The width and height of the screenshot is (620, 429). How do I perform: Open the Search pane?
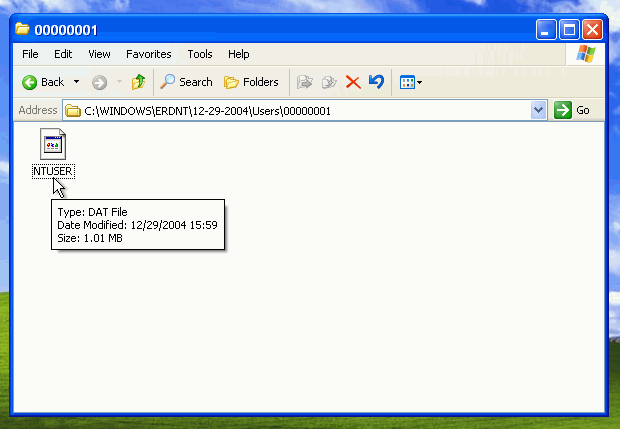tap(186, 82)
